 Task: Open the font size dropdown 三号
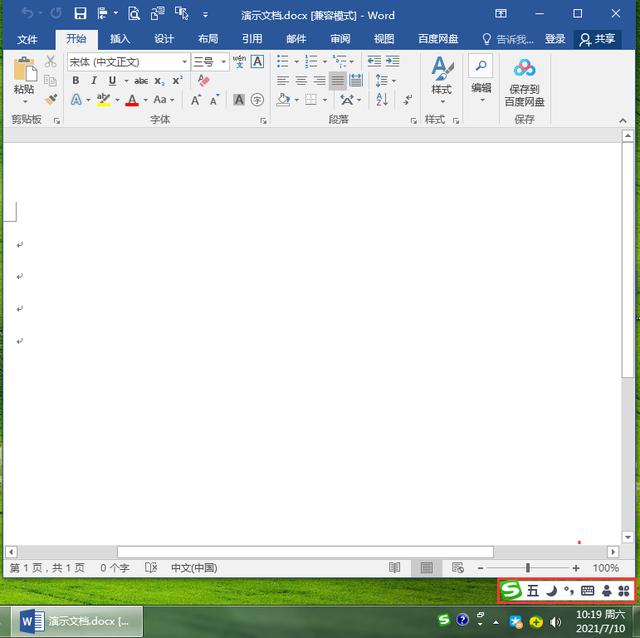[222, 62]
